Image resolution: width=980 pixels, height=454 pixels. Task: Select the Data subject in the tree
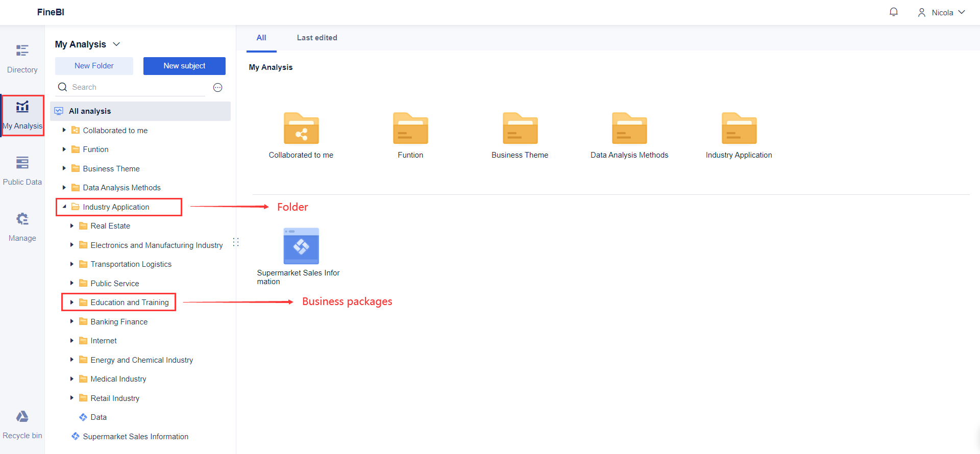[x=99, y=417]
